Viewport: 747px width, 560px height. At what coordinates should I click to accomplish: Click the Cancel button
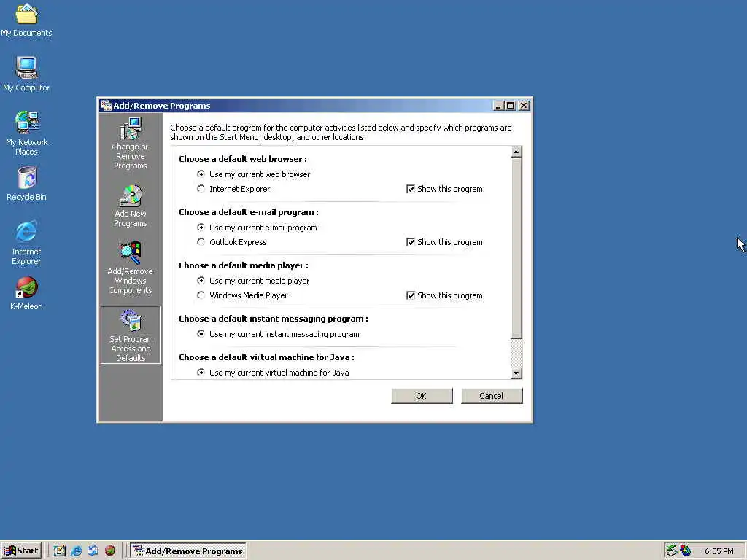coord(491,396)
